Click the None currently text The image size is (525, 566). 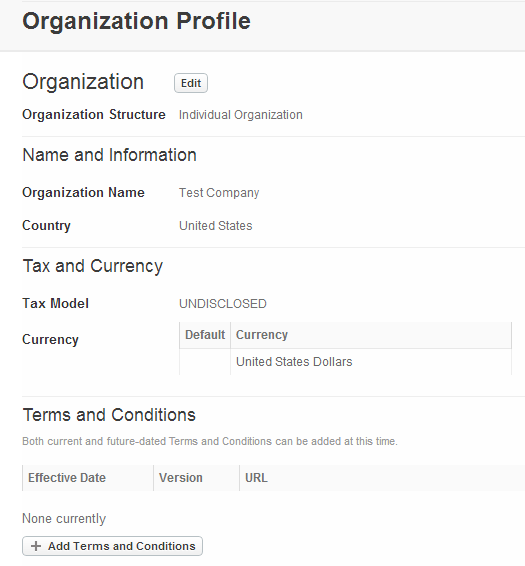pyautogui.click(x=64, y=519)
